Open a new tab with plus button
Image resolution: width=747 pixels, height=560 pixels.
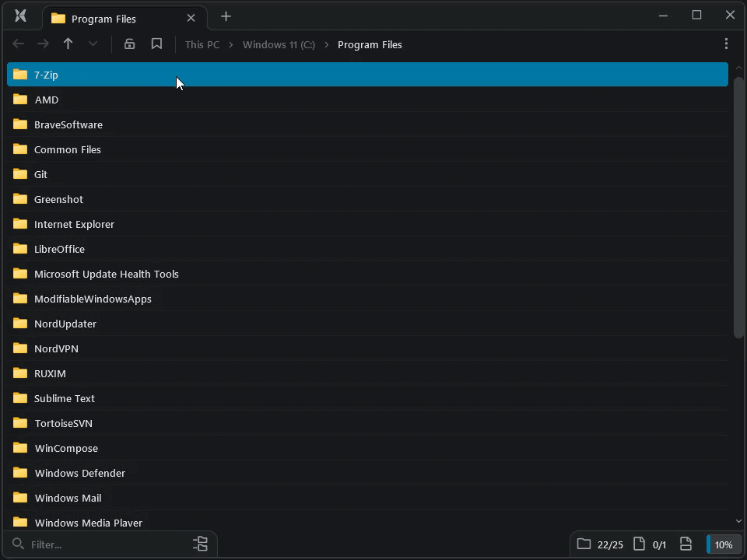click(226, 16)
